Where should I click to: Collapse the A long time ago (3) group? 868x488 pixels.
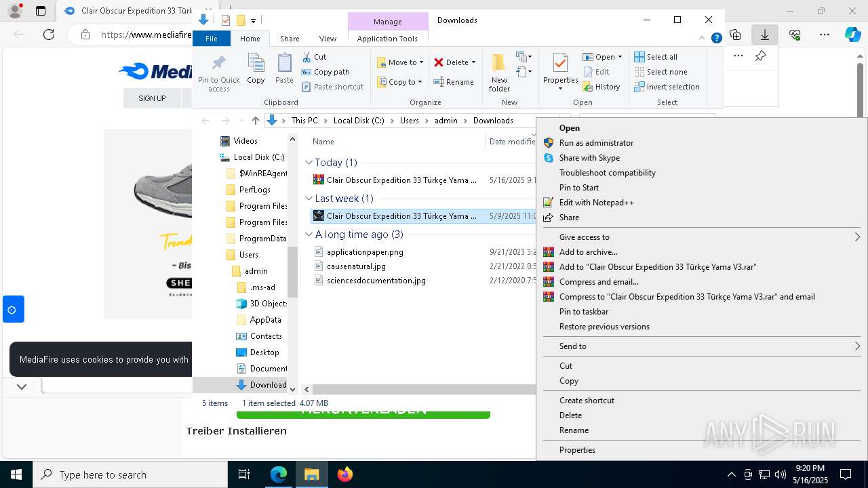(309, 235)
